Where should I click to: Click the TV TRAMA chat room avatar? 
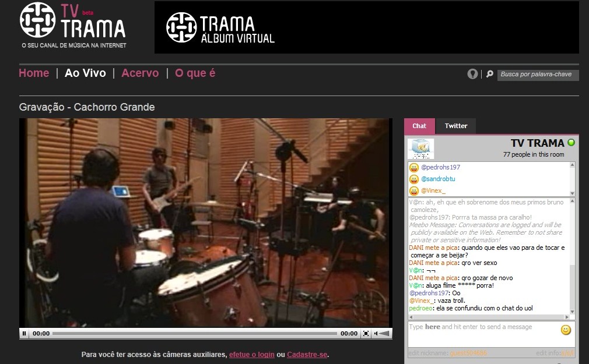point(420,149)
